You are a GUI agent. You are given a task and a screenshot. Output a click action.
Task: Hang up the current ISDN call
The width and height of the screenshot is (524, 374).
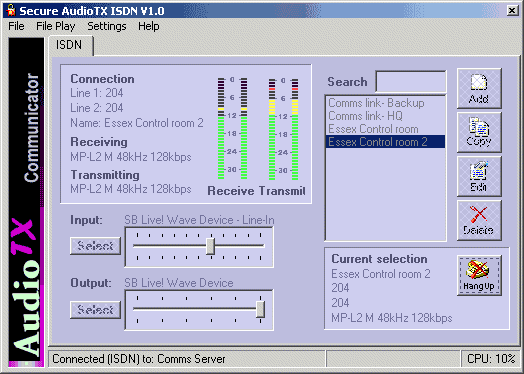pos(479,276)
